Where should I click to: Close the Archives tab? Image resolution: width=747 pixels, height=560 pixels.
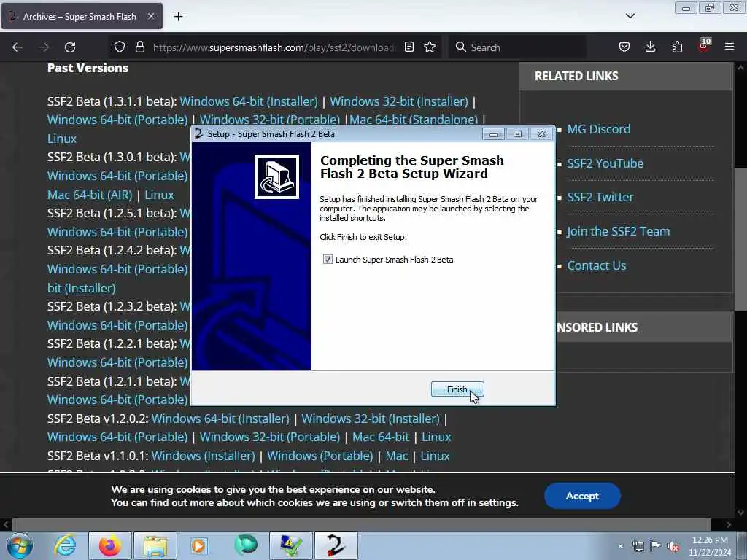(150, 16)
